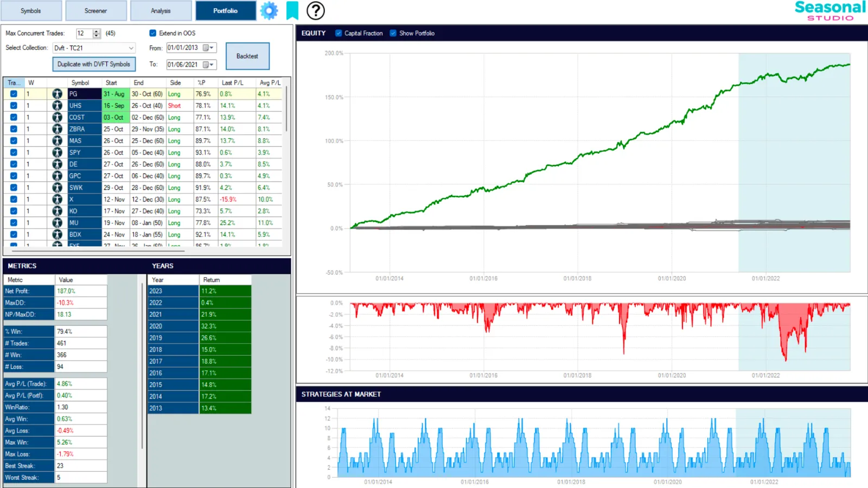Select the 2023 year row

click(x=200, y=291)
